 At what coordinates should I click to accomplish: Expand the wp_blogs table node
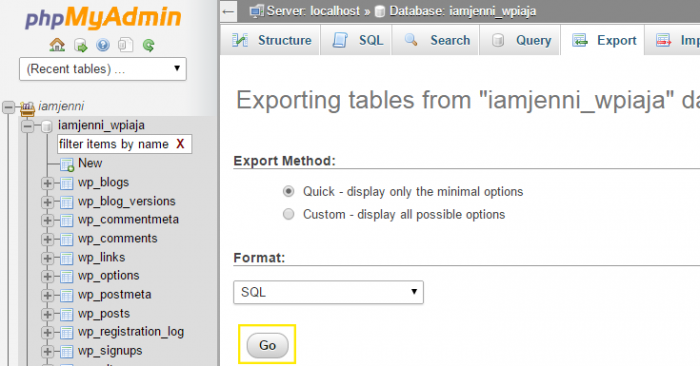(47, 183)
